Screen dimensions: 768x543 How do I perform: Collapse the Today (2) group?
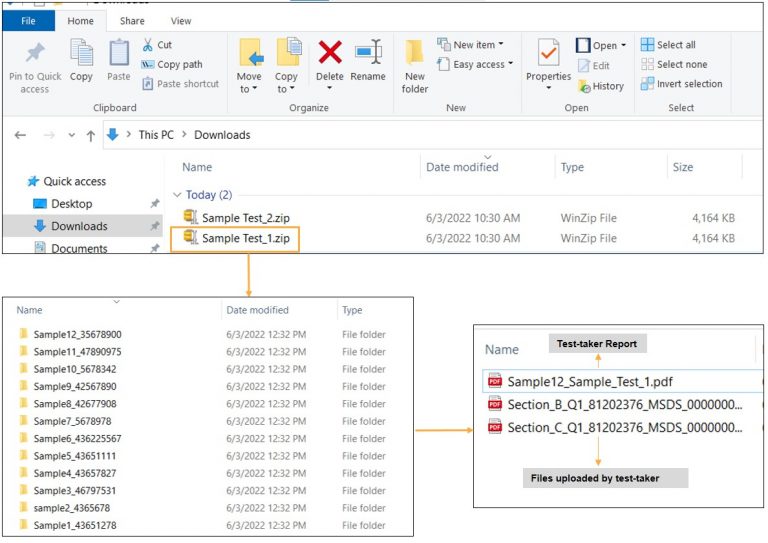pos(178,195)
